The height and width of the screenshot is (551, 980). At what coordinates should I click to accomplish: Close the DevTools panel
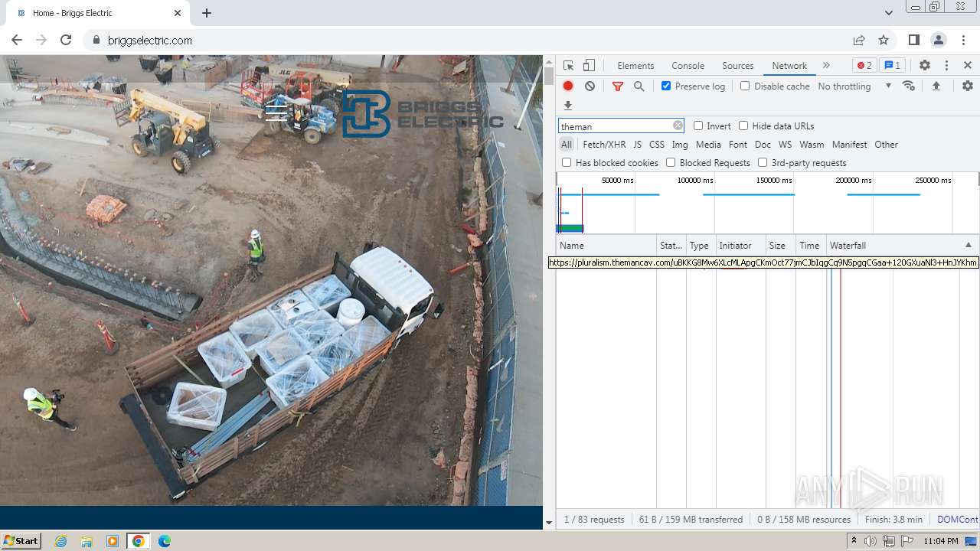pyautogui.click(x=968, y=66)
